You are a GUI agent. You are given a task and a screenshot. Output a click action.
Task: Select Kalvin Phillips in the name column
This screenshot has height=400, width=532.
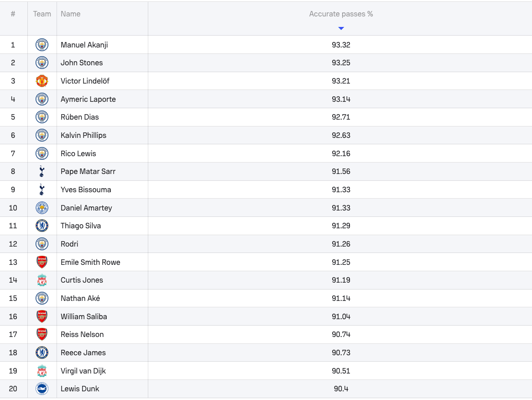click(83, 135)
